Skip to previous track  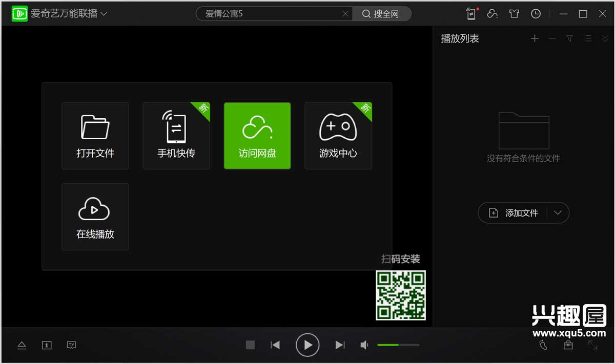pyautogui.click(x=275, y=345)
